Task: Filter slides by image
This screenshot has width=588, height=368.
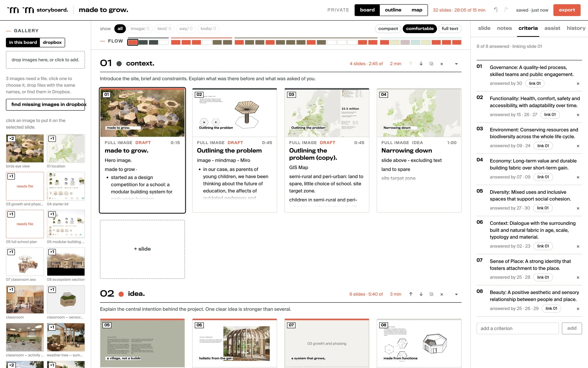Action: [140, 28]
